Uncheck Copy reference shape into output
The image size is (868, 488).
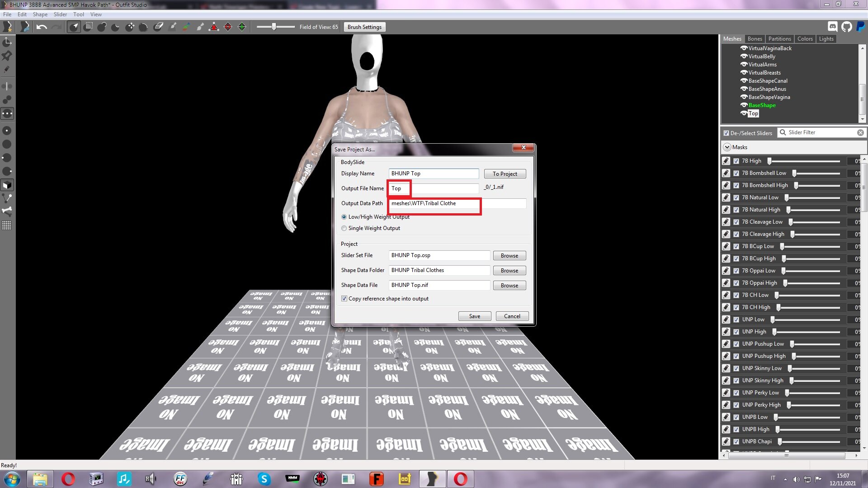click(x=344, y=299)
